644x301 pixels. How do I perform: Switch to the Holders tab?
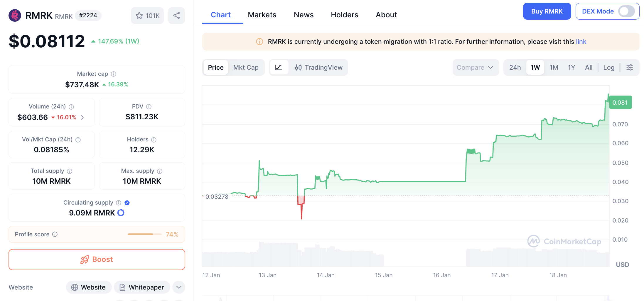(344, 15)
